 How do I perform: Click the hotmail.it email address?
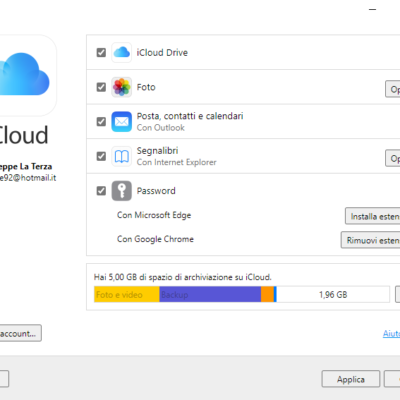click(x=28, y=178)
